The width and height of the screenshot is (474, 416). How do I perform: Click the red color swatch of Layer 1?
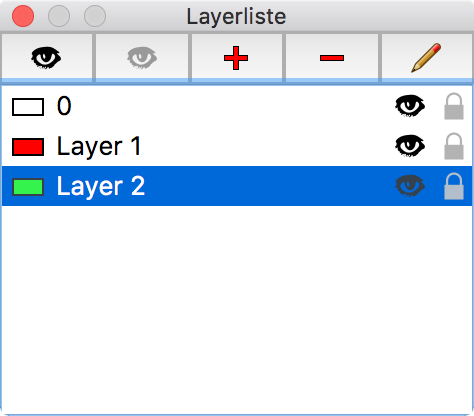(x=28, y=147)
